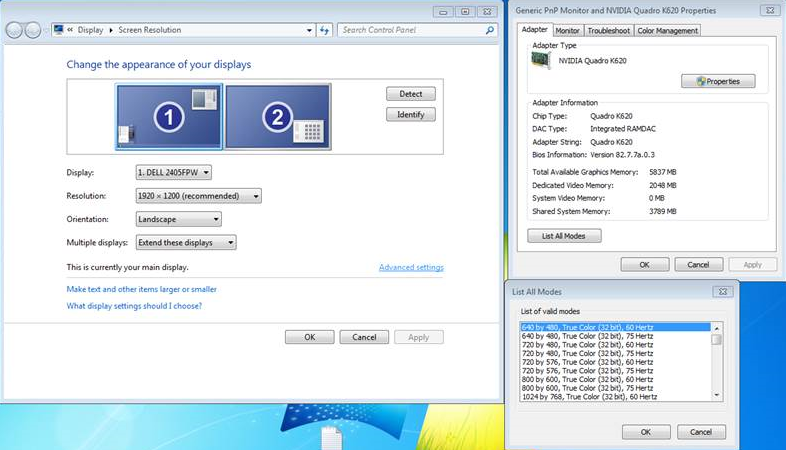
Task: Open the Display dropdown showing DELL 2405FPW
Action: (x=173, y=173)
